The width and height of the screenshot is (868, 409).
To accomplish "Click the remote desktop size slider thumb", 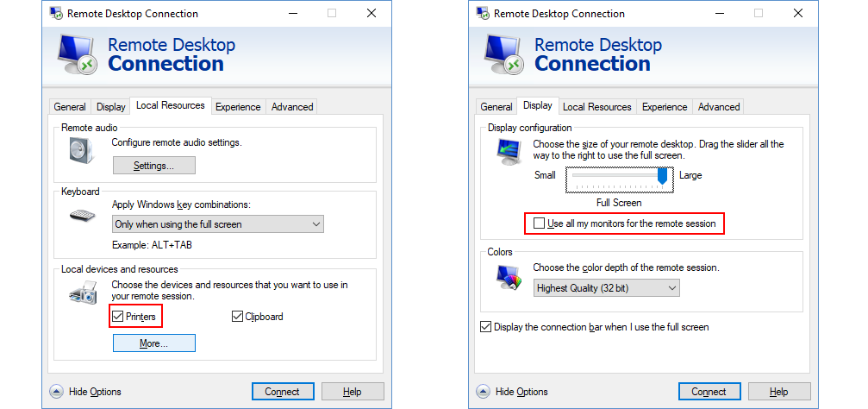I will point(662,176).
